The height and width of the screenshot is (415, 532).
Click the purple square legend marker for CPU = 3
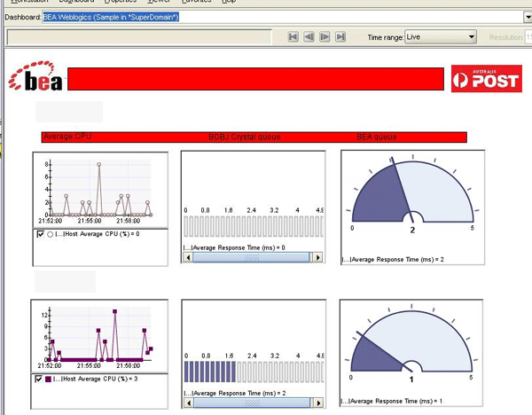[48, 379]
